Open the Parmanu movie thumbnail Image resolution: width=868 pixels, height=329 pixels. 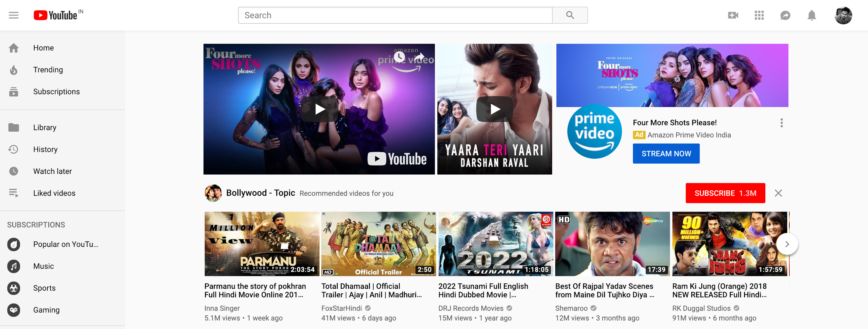click(262, 244)
